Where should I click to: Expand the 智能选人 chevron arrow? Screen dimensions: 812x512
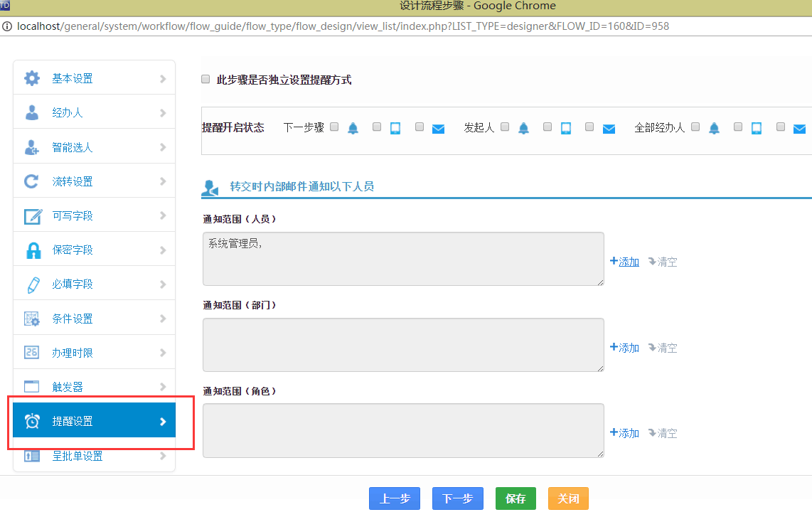pos(163,147)
